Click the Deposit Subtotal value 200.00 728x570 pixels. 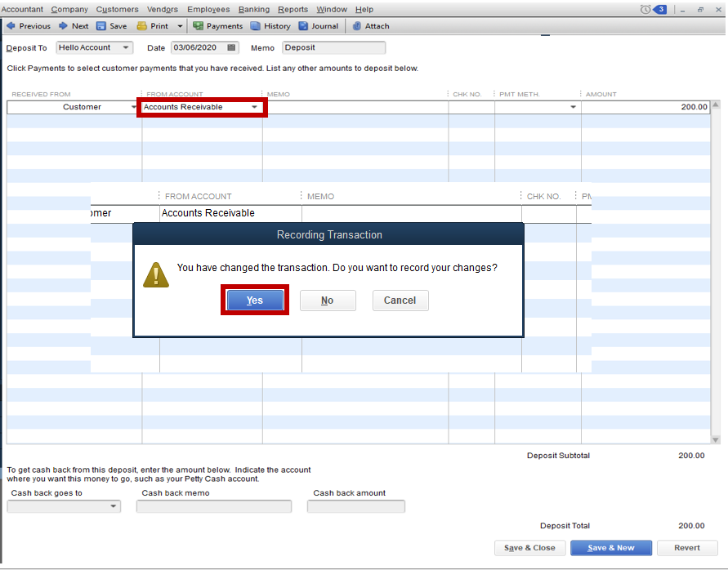[691, 456]
